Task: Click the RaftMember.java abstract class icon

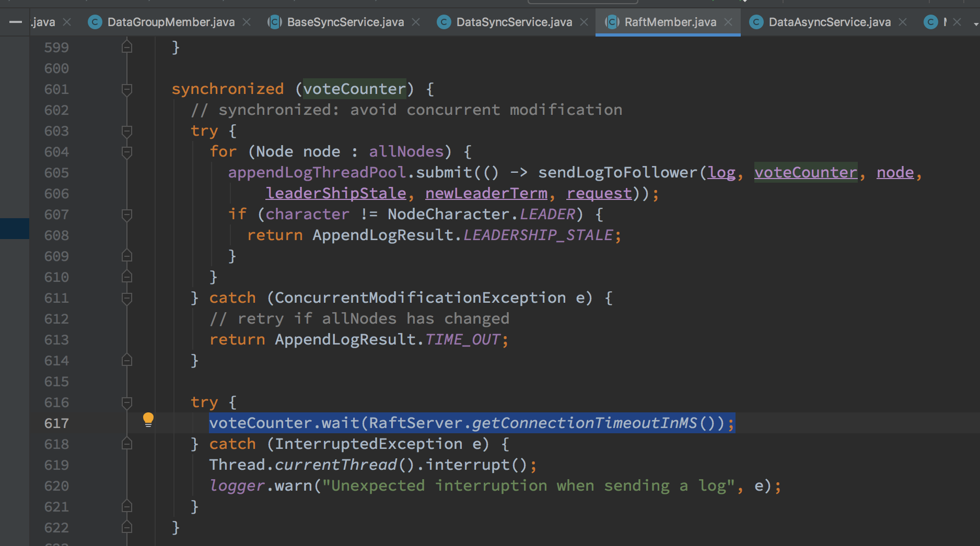Action: 612,22
